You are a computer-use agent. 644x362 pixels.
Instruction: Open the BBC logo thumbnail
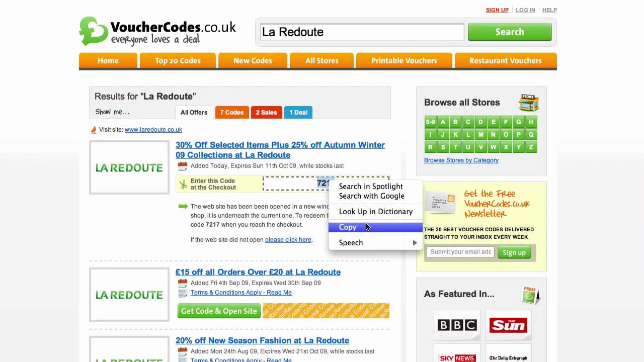(x=457, y=325)
